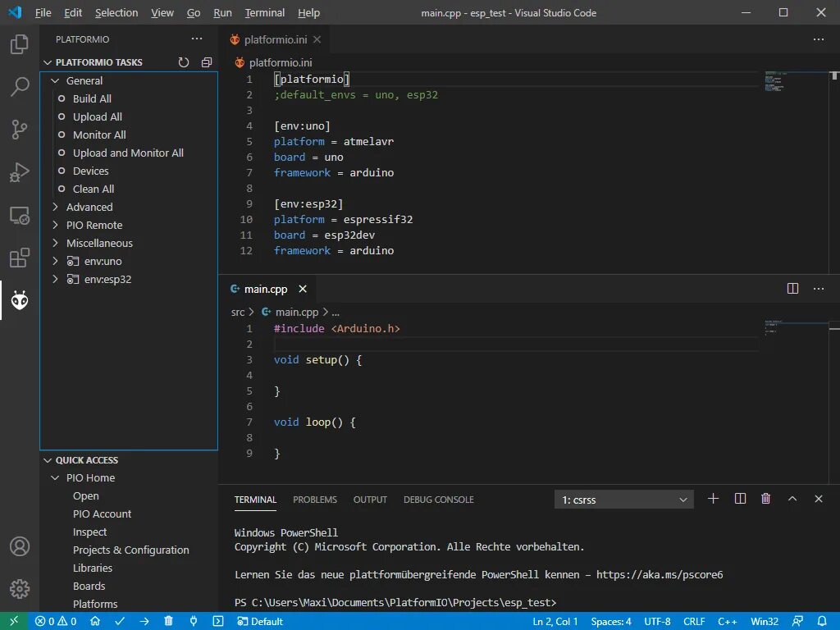Open Libraries under Quick Access

pyautogui.click(x=93, y=568)
